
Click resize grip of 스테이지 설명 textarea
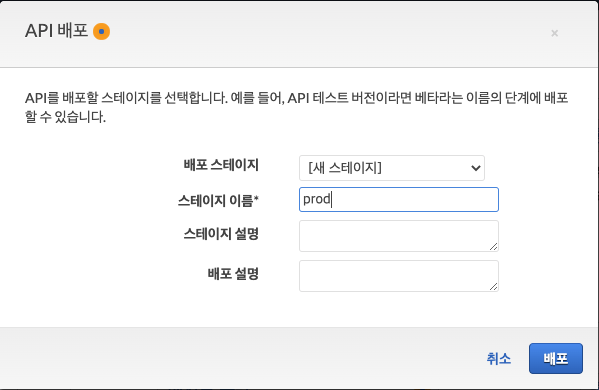tap(493, 247)
